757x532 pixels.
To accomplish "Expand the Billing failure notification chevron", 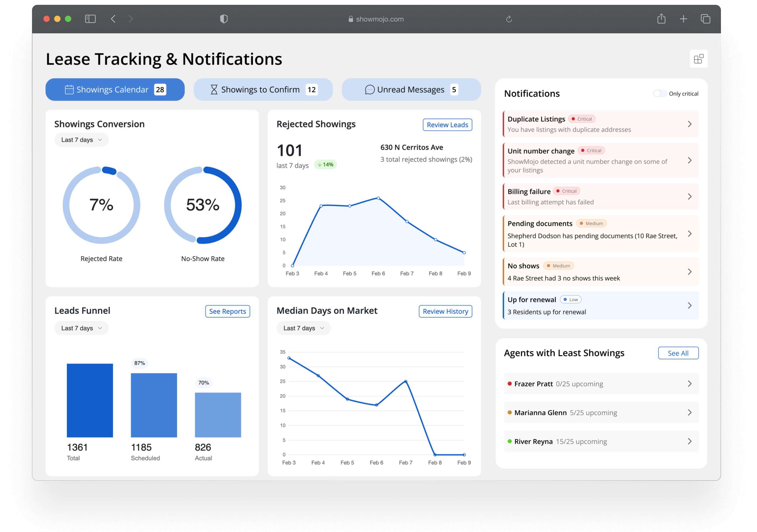I will (689, 197).
